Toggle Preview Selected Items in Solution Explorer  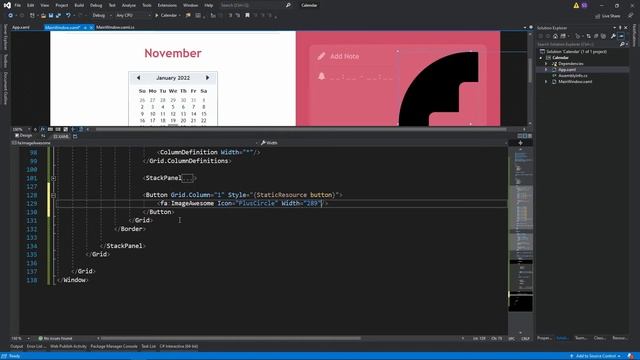(622, 36)
